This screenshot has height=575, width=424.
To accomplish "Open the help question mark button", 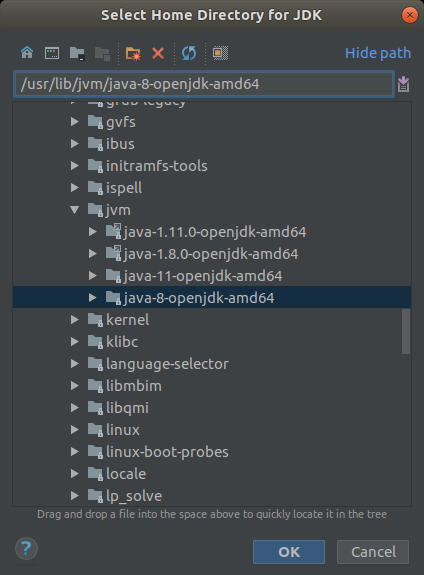I will pos(26,549).
